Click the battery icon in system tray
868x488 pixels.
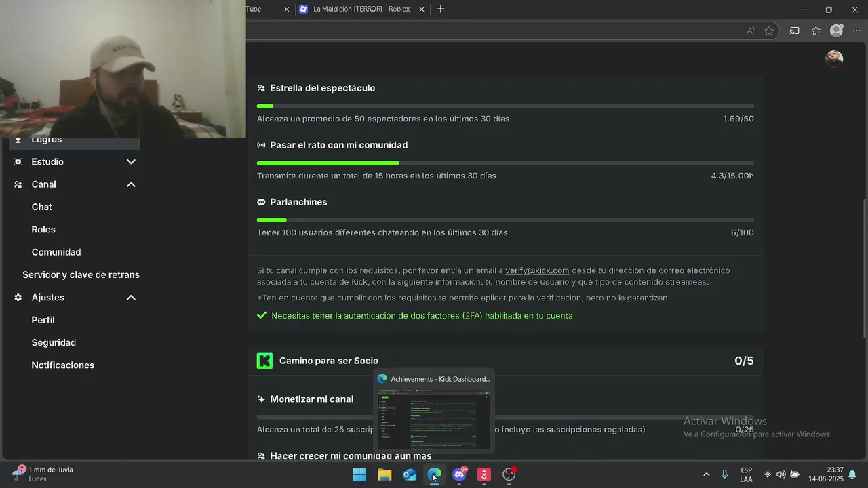(795, 474)
